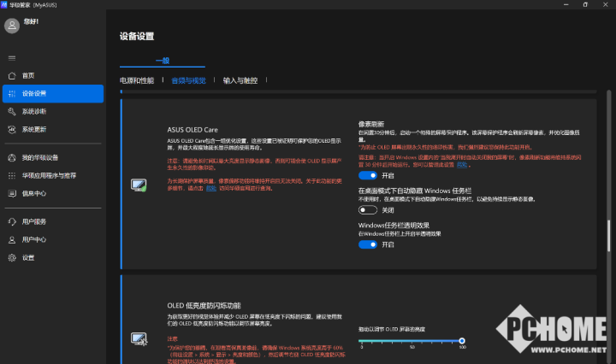Click the 50 mark on OLED brightness slider
The height and width of the screenshot is (364, 616).
click(x=412, y=347)
